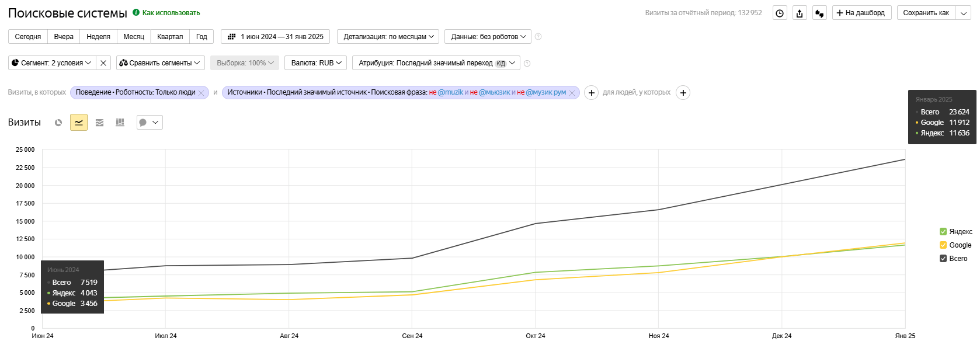
Task: Open the Валюта: RUB dropdown
Action: [x=316, y=63]
